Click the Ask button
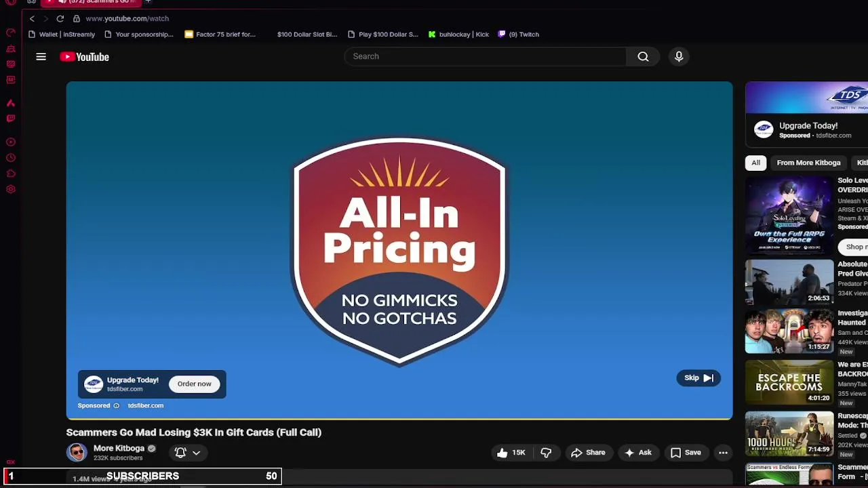868x488 pixels. pos(637,453)
